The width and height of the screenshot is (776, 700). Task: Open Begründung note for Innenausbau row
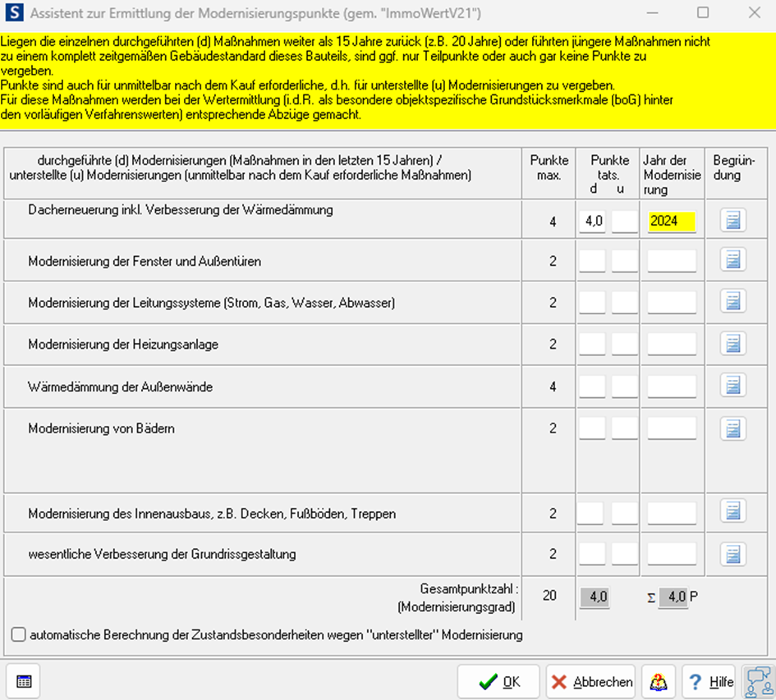(733, 512)
